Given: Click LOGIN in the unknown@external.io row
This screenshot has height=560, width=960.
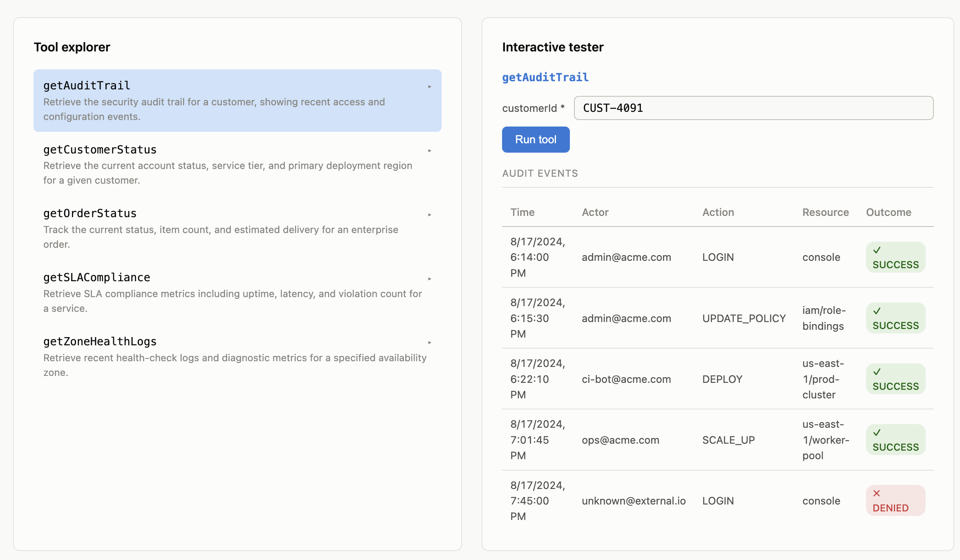Looking at the screenshot, I should 718,501.
